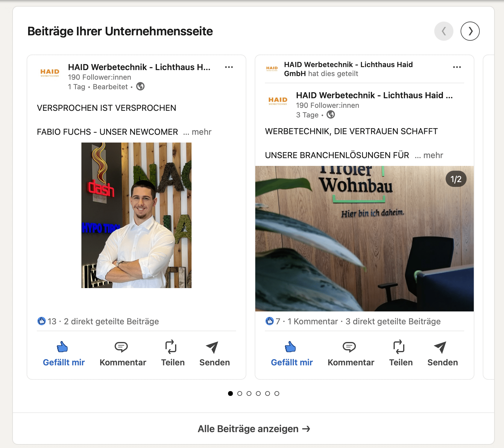Comment on Werbetechnik Vertrauen post
Image resolution: width=504 pixels, height=448 pixels.
pyautogui.click(x=351, y=354)
